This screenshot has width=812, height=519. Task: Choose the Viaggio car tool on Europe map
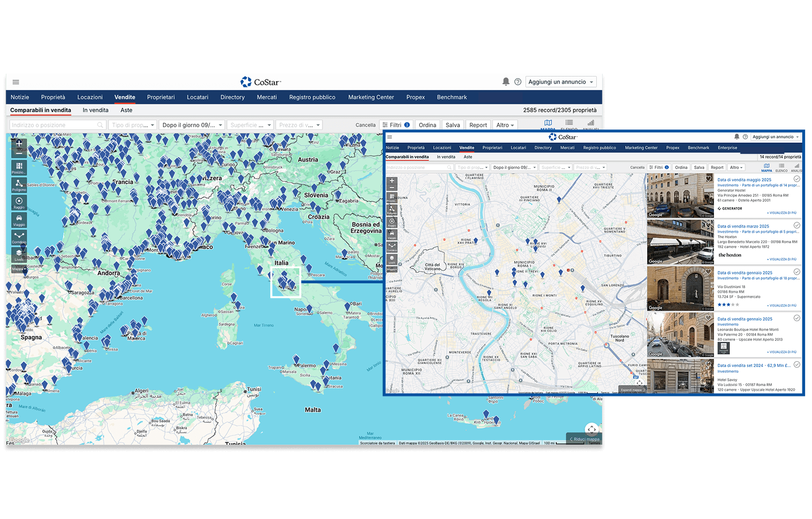click(19, 220)
